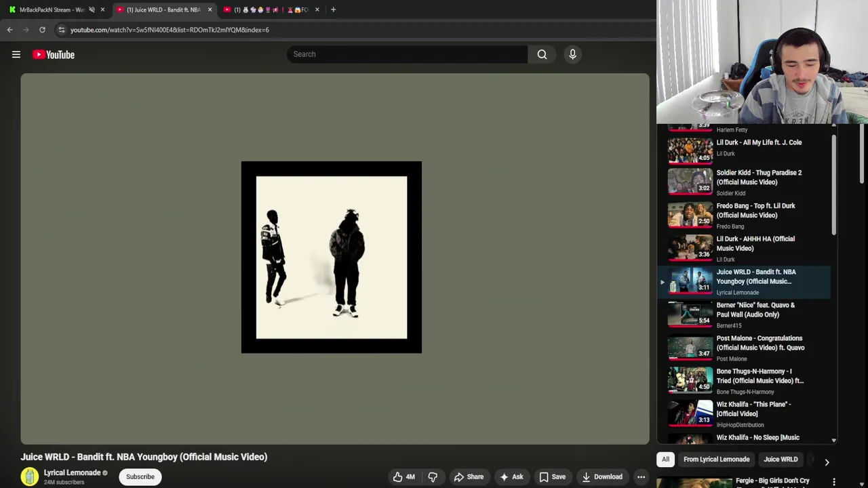This screenshot has height=488, width=868.
Task: Close the Juice WRLD - Bandit tab
Action: pos(210,9)
